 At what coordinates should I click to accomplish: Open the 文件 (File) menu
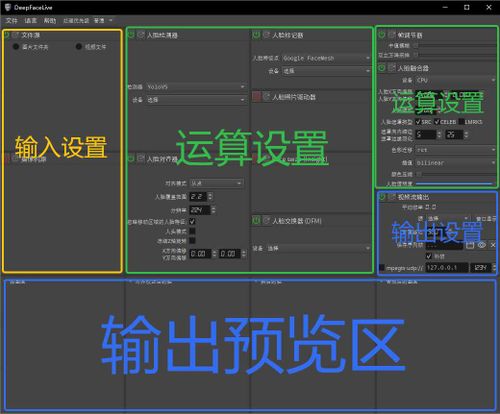coord(11,21)
